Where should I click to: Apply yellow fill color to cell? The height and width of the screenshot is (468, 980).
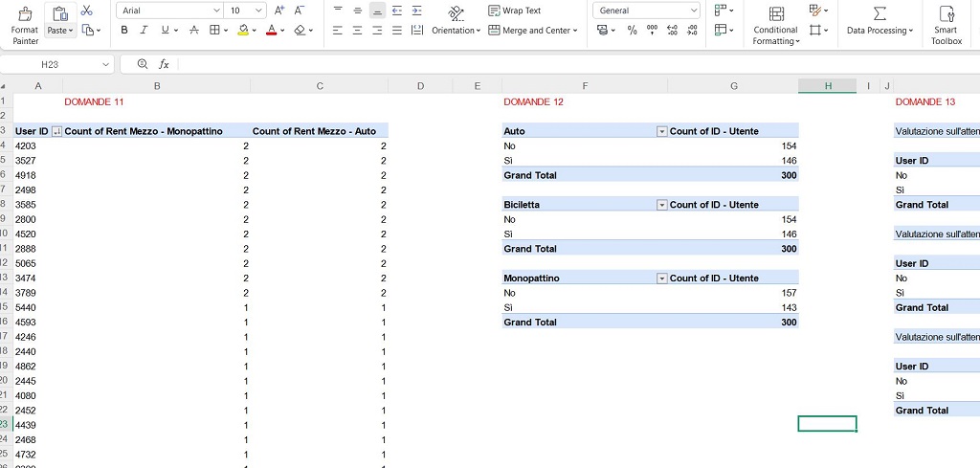click(x=243, y=30)
